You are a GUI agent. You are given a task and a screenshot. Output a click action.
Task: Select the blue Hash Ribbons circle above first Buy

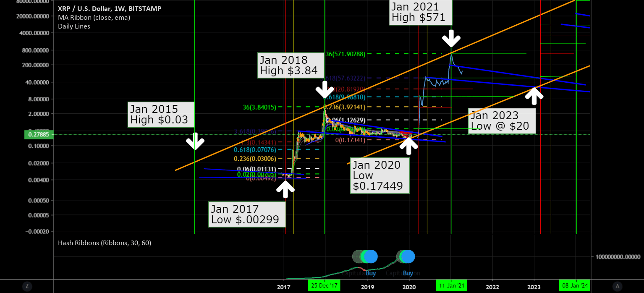click(370, 256)
